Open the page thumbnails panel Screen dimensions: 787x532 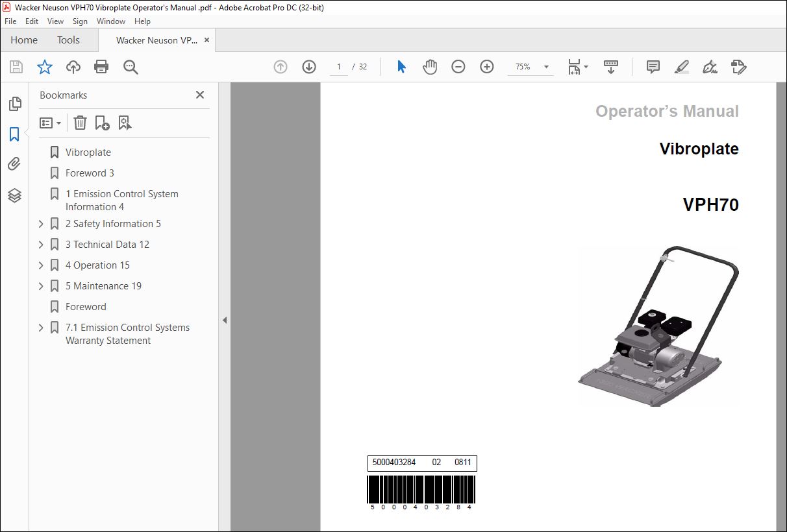tap(14, 104)
